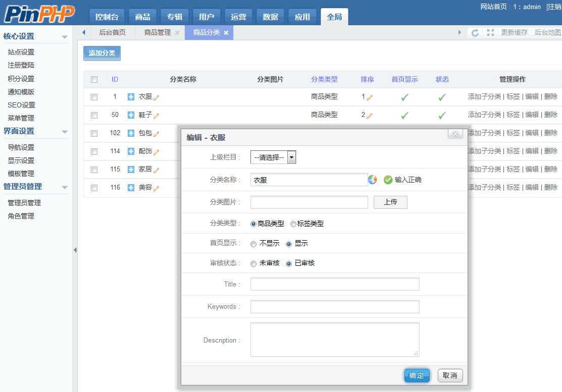Open the color picker next to 分类名称
562x392 pixels.
(x=373, y=180)
